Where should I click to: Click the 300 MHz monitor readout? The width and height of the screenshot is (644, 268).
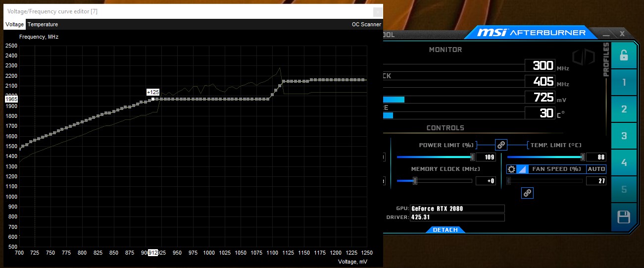[541, 65]
